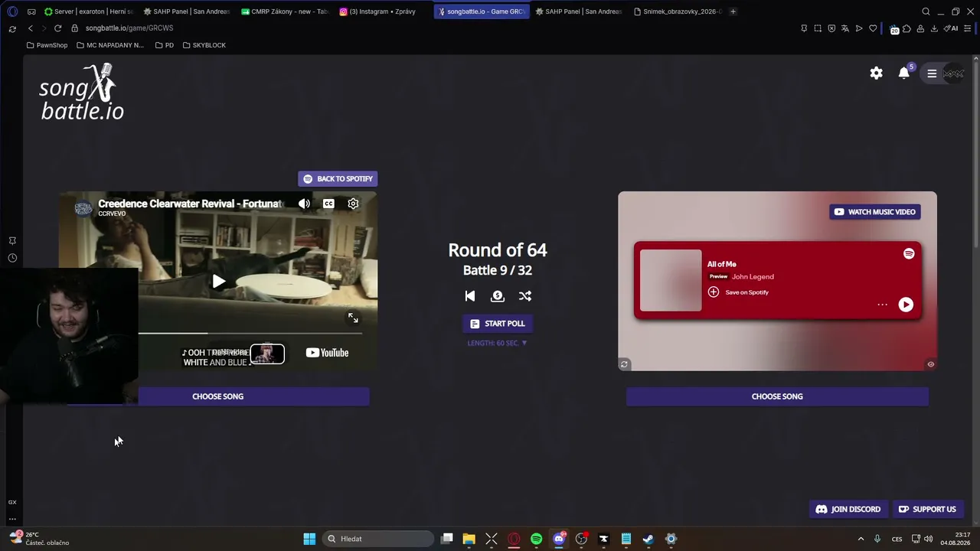Open the notifications bell
The height and width of the screenshot is (551, 980).
904,73
